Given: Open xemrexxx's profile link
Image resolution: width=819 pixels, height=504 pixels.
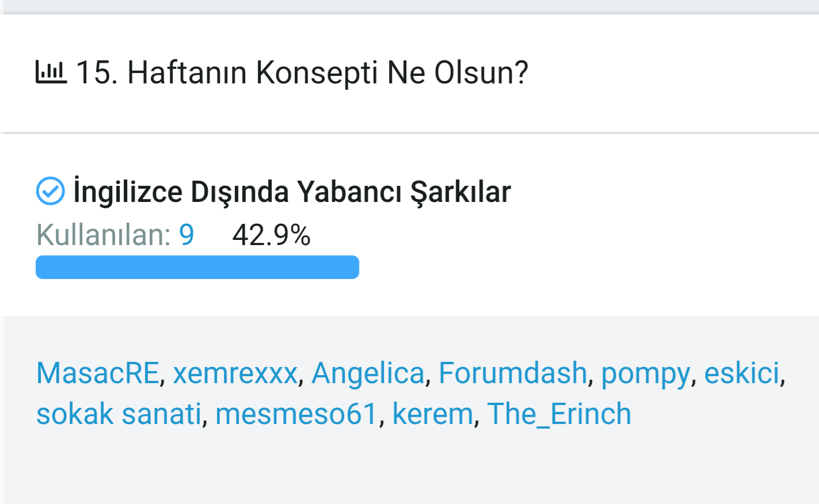Looking at the screenshot, I should pos(235,373).
